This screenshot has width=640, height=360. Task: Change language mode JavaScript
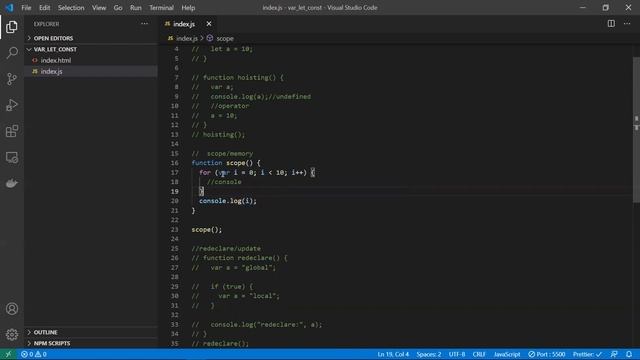(507, 354)
